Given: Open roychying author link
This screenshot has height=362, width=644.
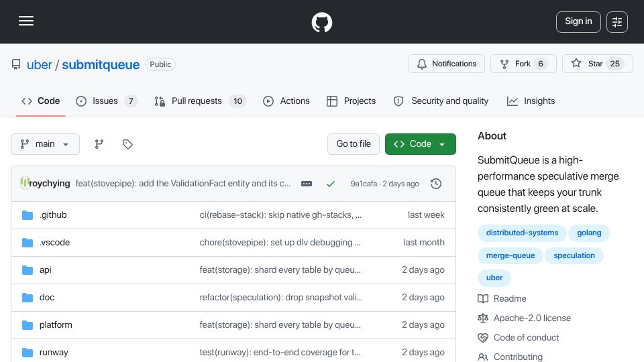Looking at the screenshot, I should click(x=50, y=184).
